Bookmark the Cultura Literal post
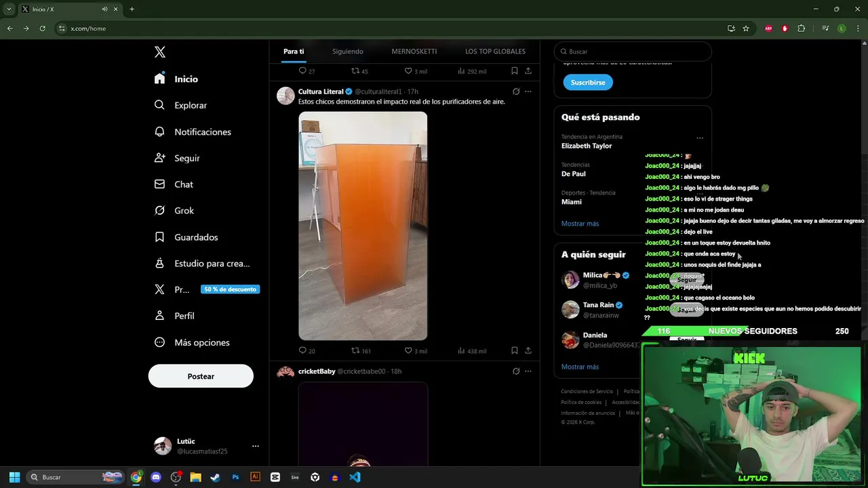 tap(515, 350)
